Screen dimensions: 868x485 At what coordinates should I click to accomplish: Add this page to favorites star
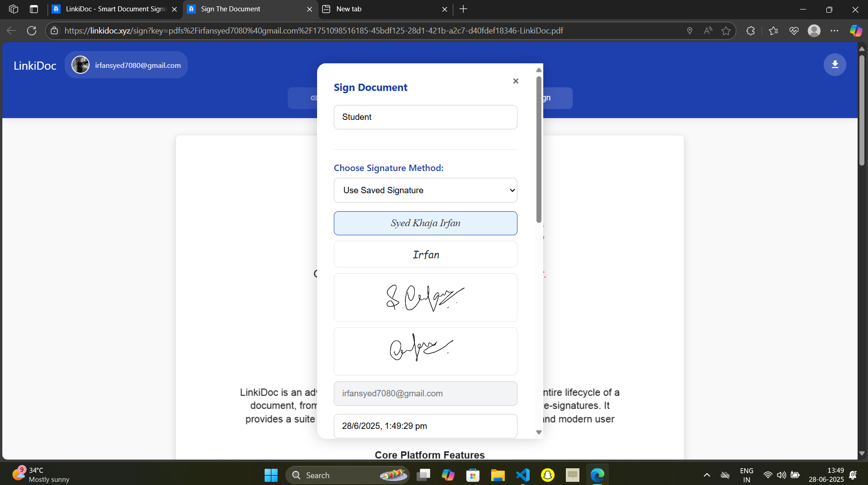tap(726, 31)
